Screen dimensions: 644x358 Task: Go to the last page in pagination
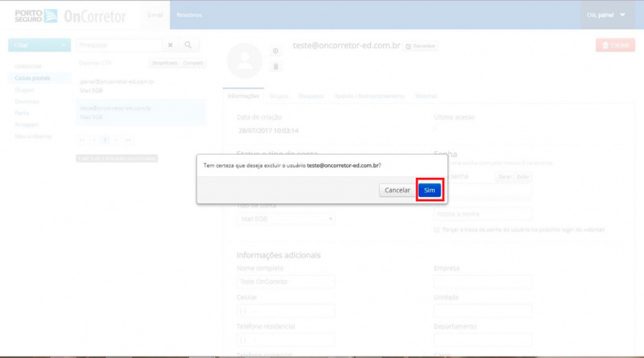[x=128, y=140]
